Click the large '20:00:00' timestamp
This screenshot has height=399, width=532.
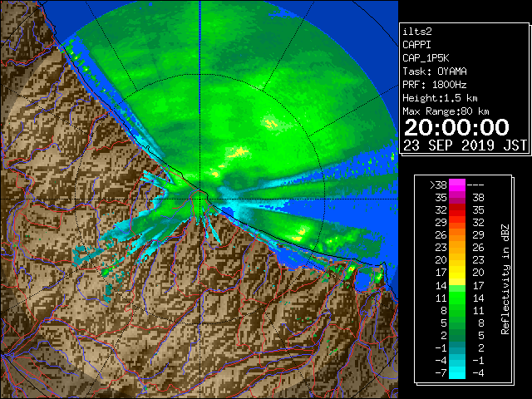click(456, 127)
